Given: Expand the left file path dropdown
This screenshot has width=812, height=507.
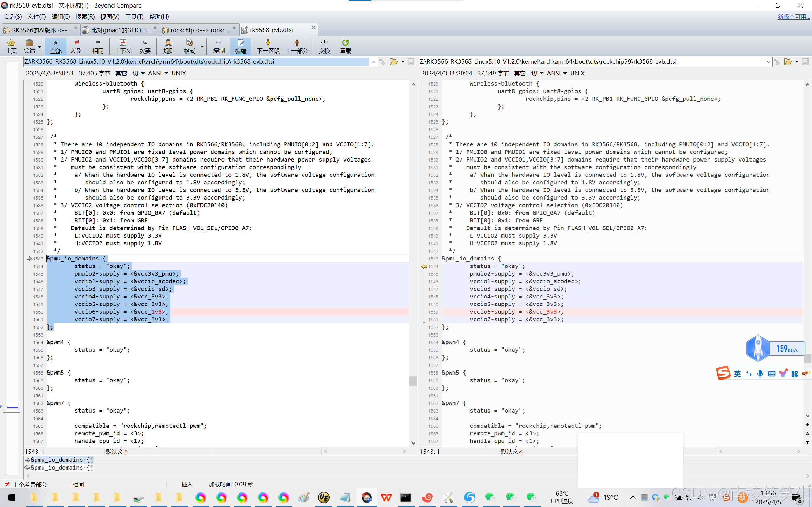Looking at the screenshot, I should pyautogui.click(x=374, y=62).
